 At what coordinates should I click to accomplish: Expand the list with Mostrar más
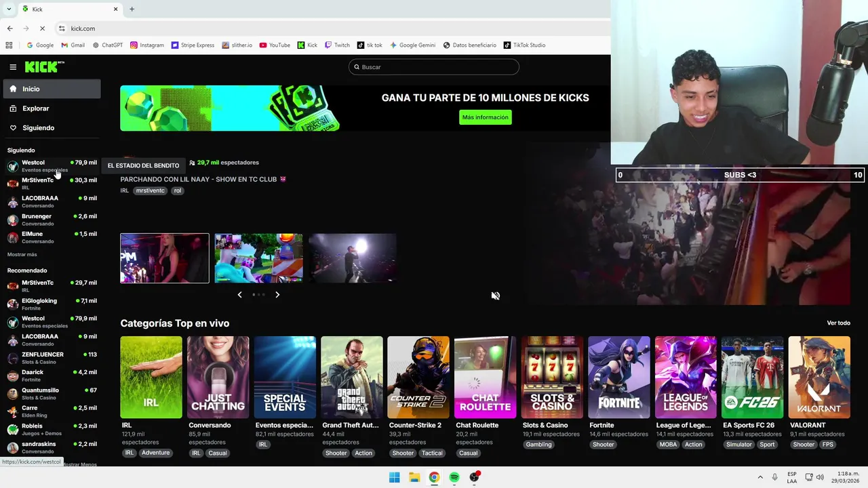[x=22, y=255]
